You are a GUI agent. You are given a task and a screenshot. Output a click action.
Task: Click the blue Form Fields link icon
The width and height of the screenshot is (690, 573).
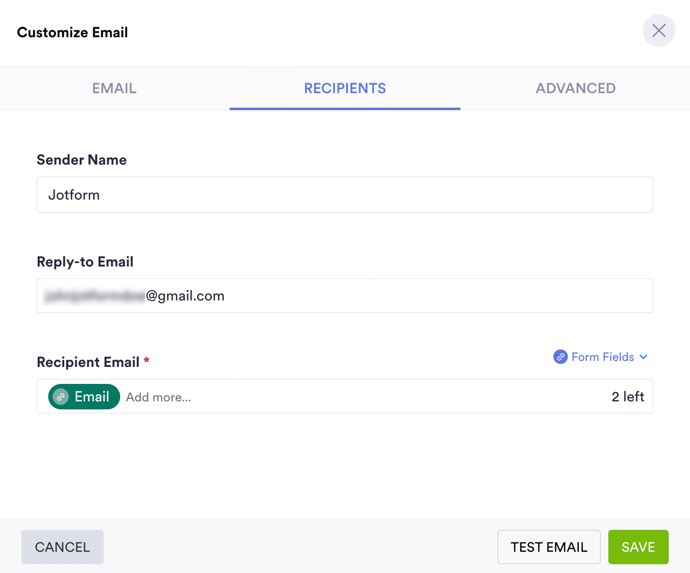[x=560, y=357]
